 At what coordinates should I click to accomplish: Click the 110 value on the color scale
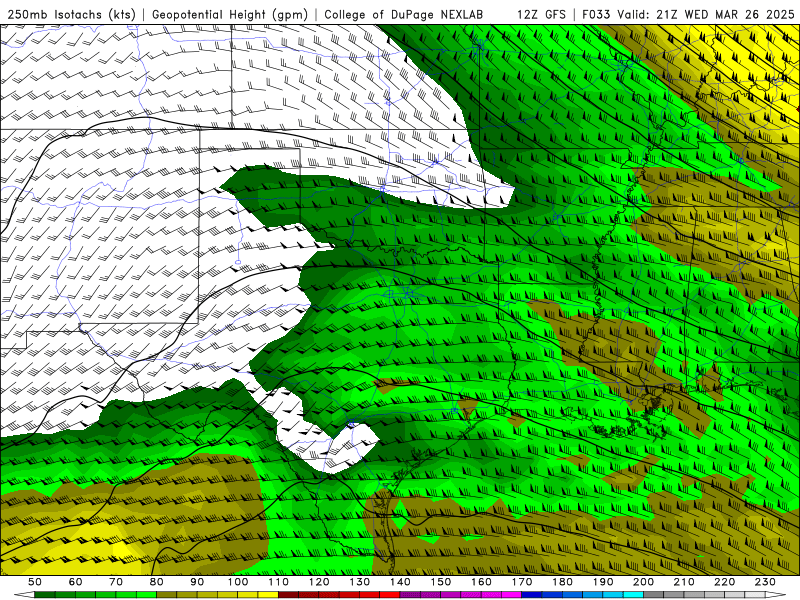[279, 582]
